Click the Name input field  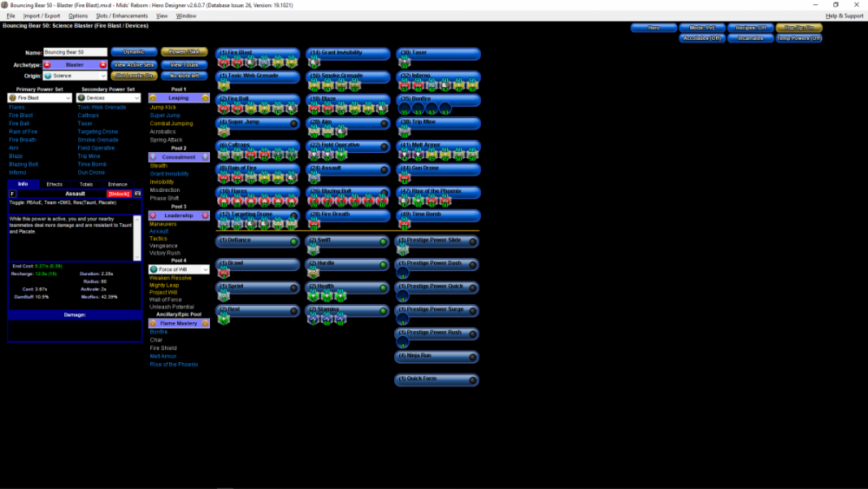(x=75, y=53)
